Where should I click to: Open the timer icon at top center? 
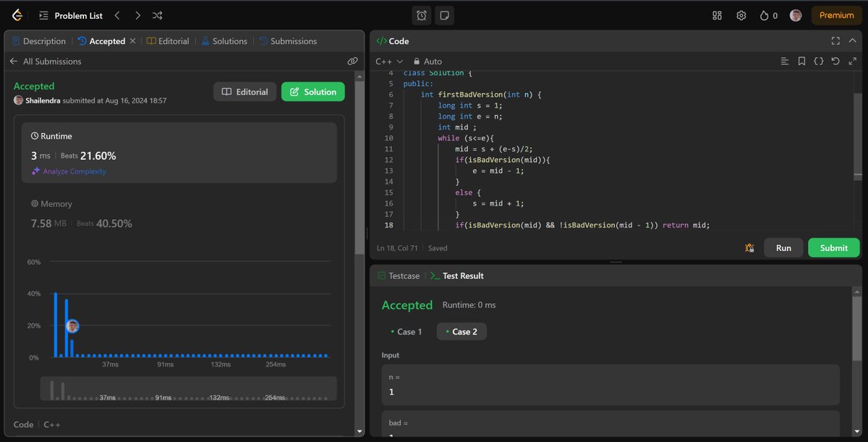pyautogui.click(x=420, y=14)
